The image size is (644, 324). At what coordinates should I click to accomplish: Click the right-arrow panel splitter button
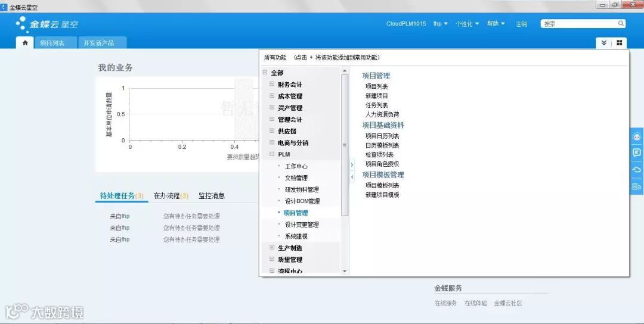(352, 165)
